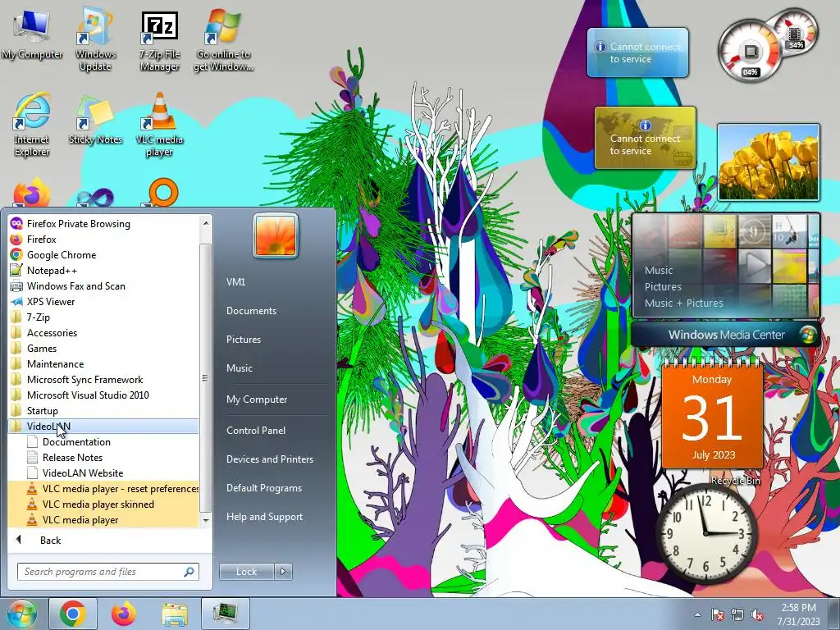
Task: Go Back in the Start menu
Action: (x=50, y=540)
